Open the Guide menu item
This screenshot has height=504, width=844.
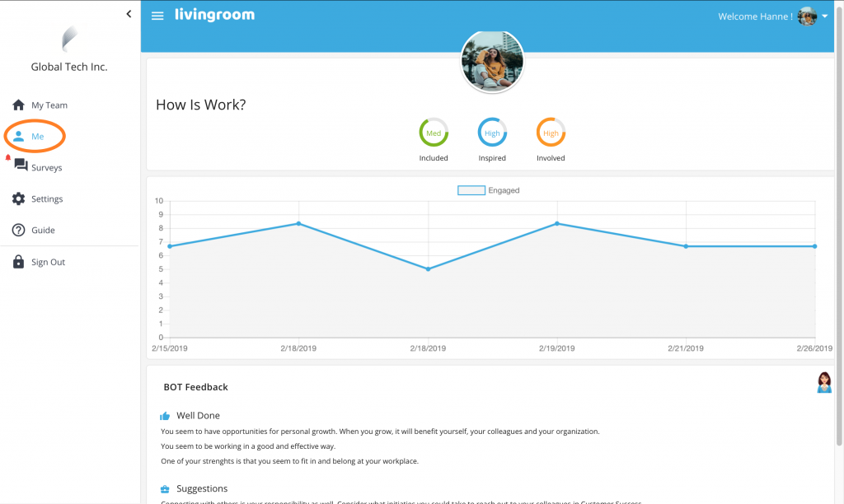[x=43, y=230]
